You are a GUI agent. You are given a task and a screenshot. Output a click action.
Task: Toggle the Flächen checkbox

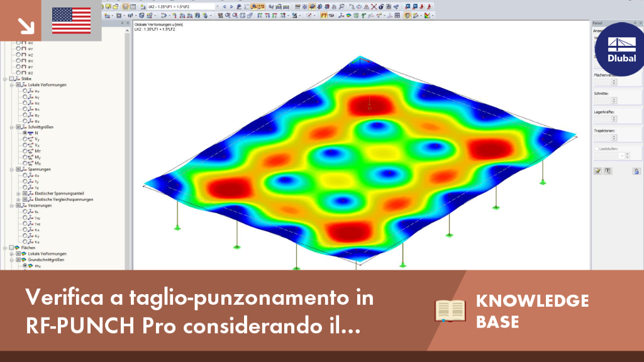tap(11, 248)
